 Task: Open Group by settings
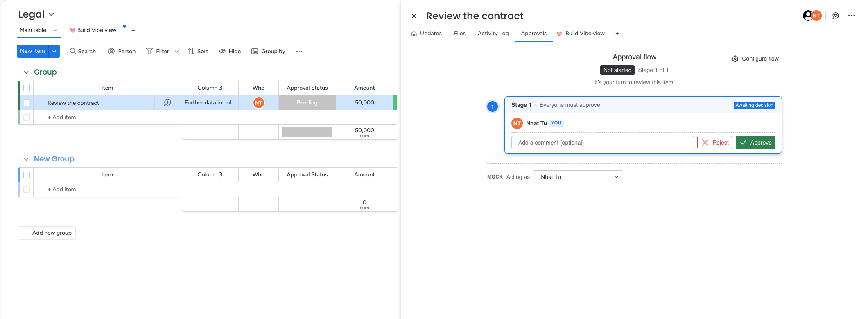(268, 51)
